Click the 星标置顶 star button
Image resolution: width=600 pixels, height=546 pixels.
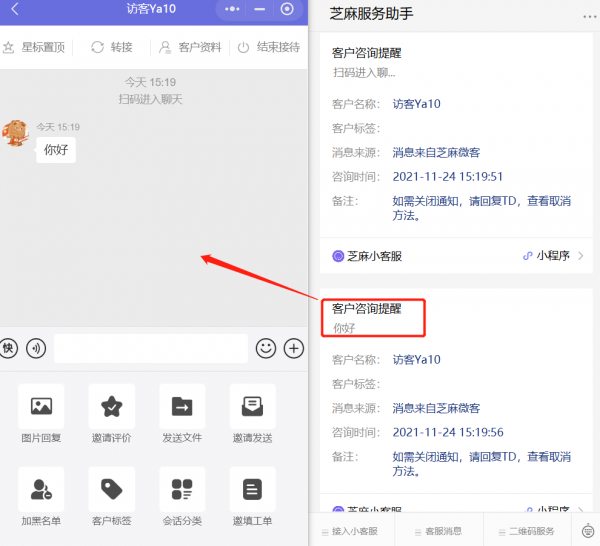pyautogui.click(x=34, y=47)
